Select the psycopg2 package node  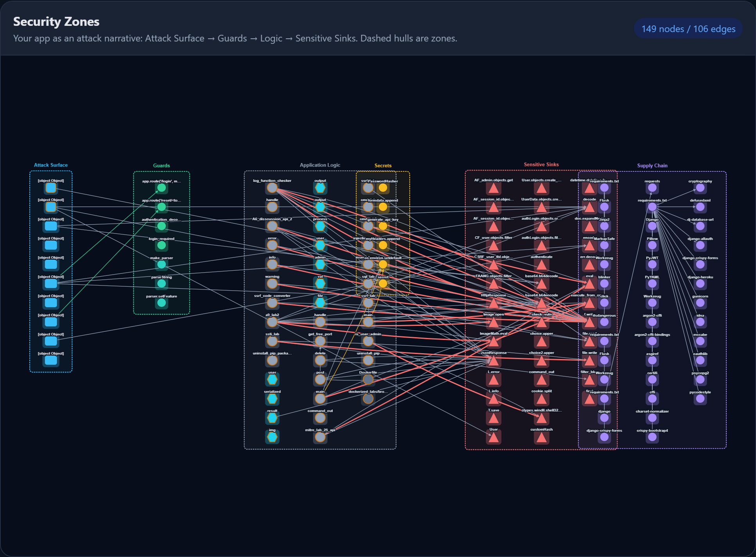click(x=700, y=379)
